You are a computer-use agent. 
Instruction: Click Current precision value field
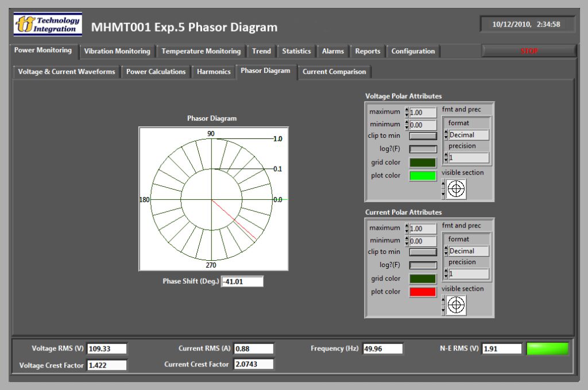(x=469, y=274)
